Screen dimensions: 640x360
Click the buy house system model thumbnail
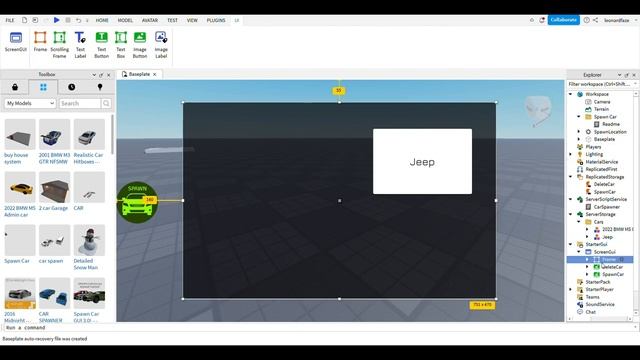[x=20, y=135]
